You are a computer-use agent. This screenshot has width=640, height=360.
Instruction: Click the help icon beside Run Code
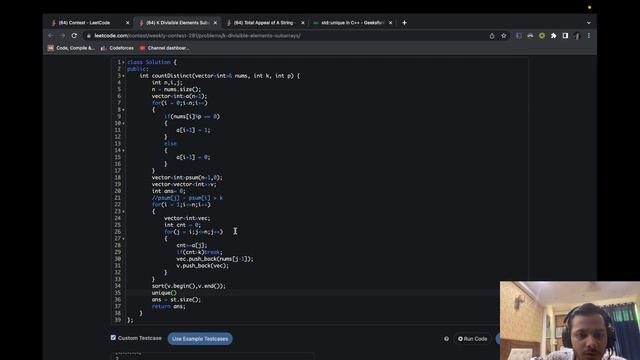[x=446, y=339]
